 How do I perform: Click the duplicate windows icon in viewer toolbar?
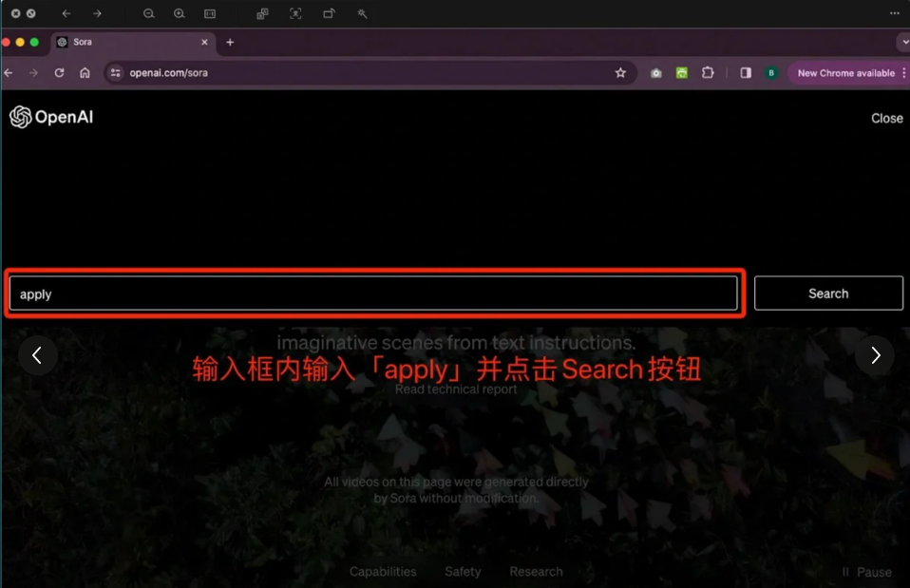pyautogui.click(x=262, y=13)
